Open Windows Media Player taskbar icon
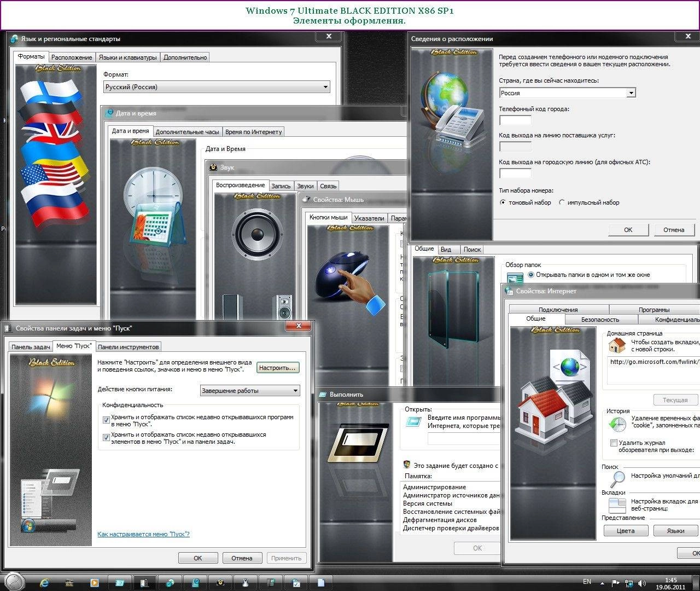The image size is (700, 591). click(95, 583)
